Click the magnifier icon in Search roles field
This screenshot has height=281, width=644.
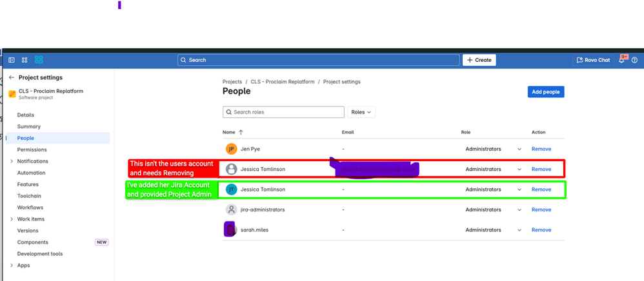point(229,112)
